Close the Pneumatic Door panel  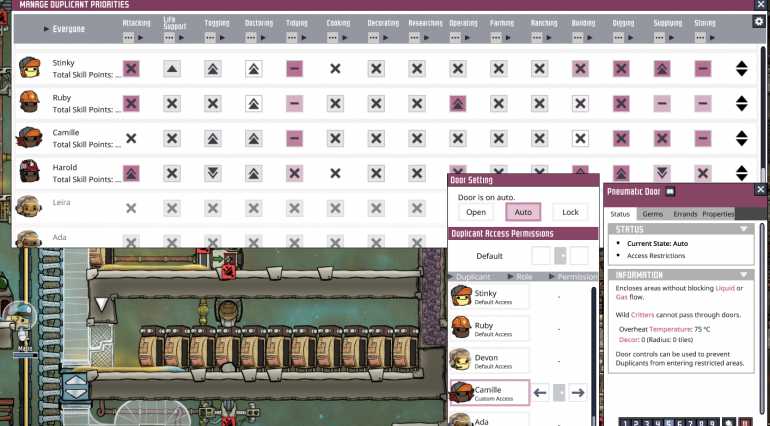pyautogui.click(x=760, y=189)
